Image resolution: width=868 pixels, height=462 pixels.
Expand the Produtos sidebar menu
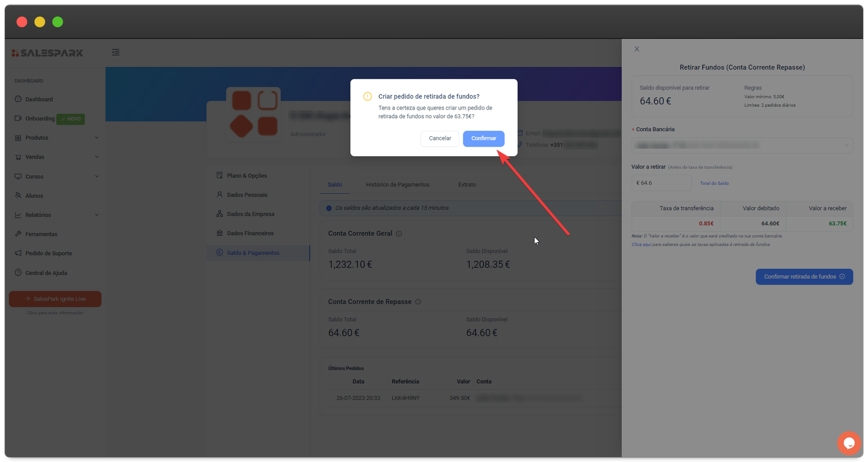(97, 138)
